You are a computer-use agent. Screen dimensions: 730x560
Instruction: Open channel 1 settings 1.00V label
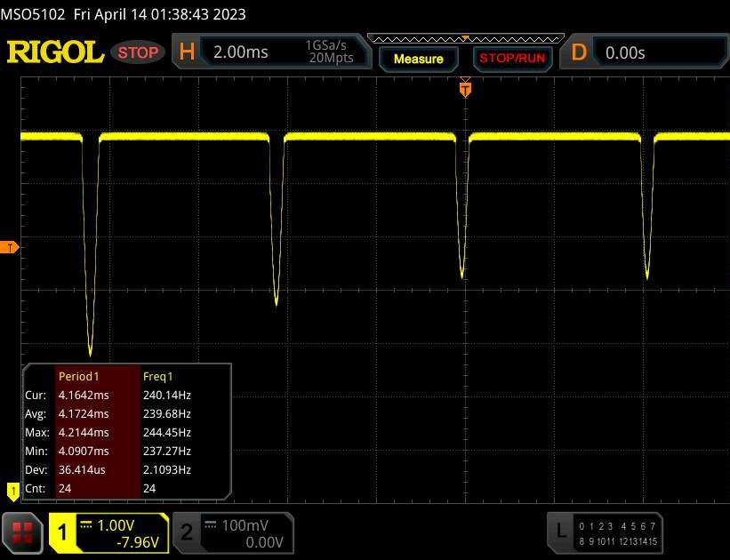click(116, 525)
